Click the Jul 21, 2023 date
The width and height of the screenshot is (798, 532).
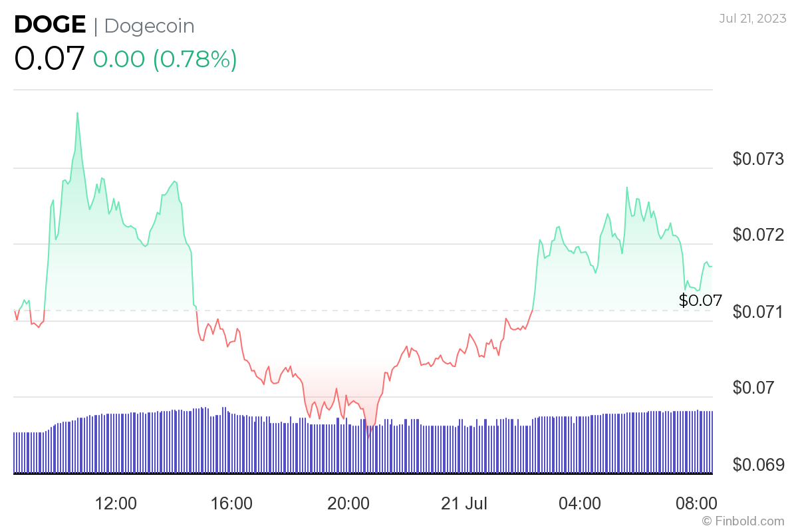tap(751, 18)
